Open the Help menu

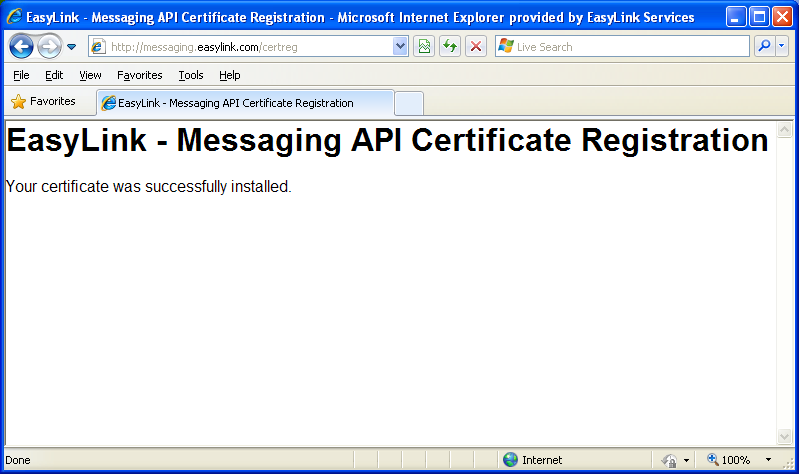(x=230, y=75)
